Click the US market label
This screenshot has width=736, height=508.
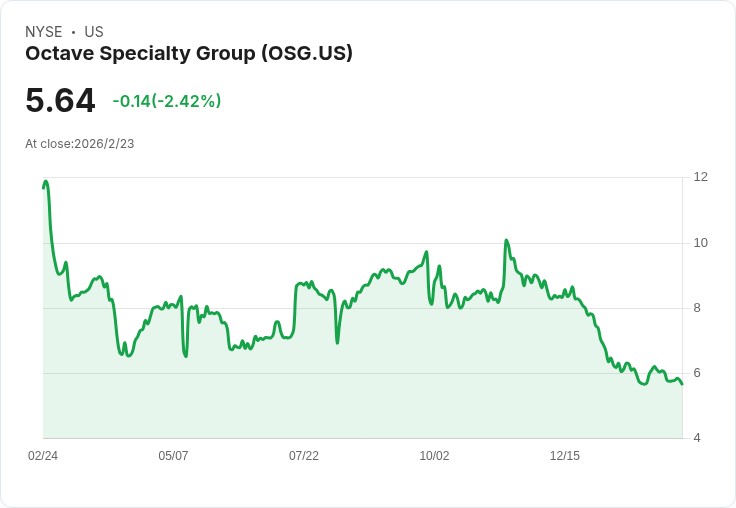coord(94,32)
